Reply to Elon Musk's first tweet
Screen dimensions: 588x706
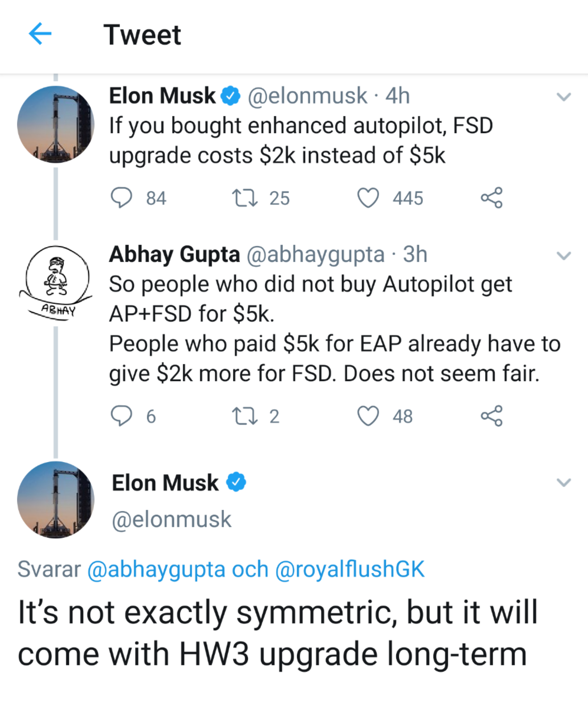tap(121, 198)
